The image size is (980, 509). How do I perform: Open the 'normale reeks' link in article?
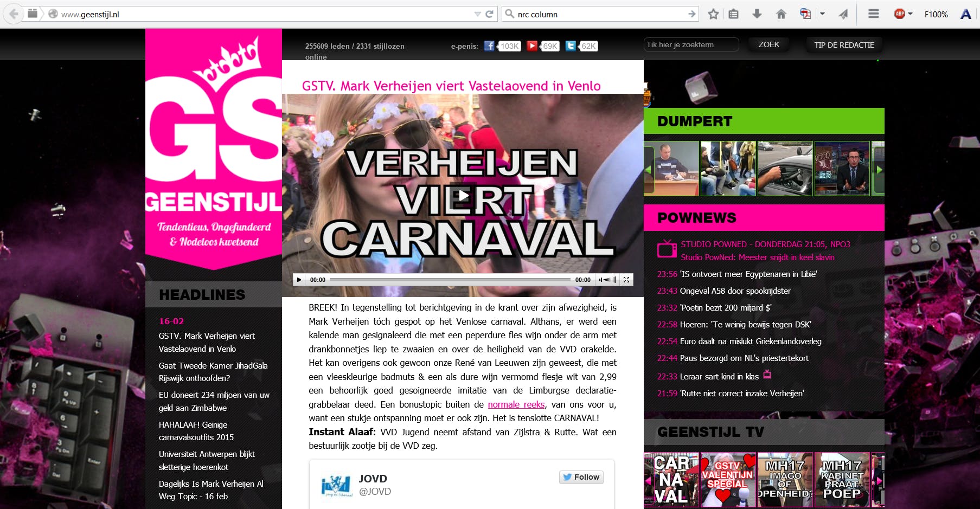(x=516, y=404)
